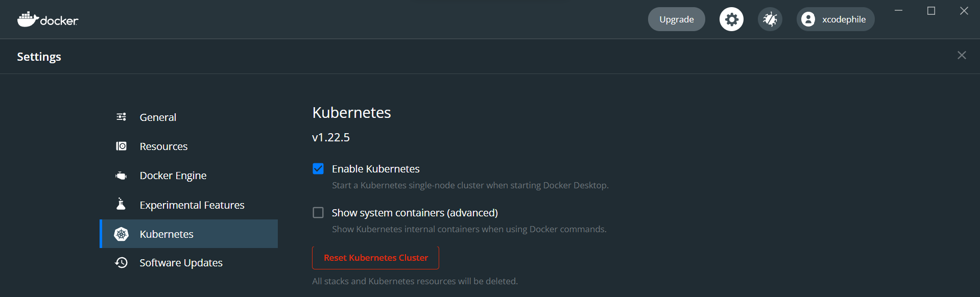The height and width of the screenshot is (297, 980).
Task: Click the Docker whale logo
Action: pyautogui.click(x=47, y=19)
